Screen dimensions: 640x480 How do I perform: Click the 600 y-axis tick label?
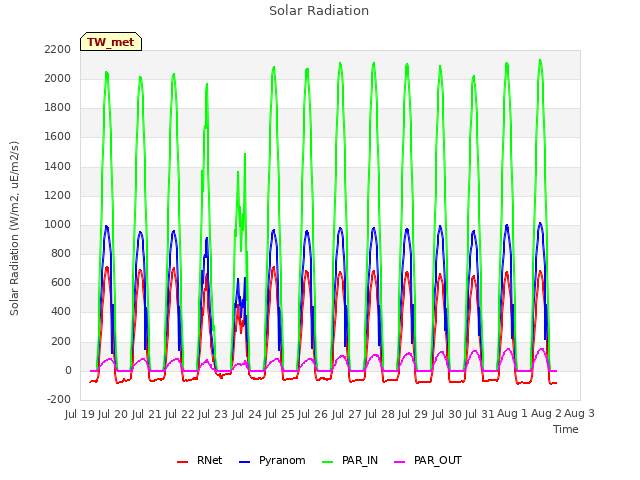click(61, 283)
